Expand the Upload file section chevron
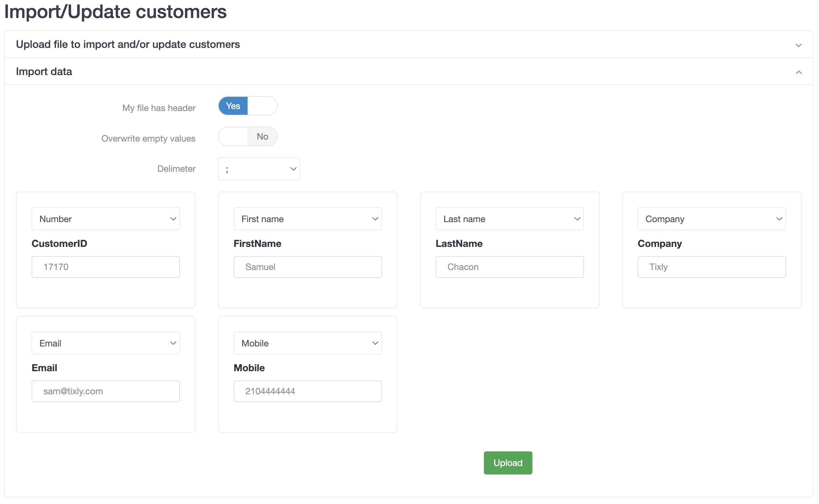 [799, 45]
